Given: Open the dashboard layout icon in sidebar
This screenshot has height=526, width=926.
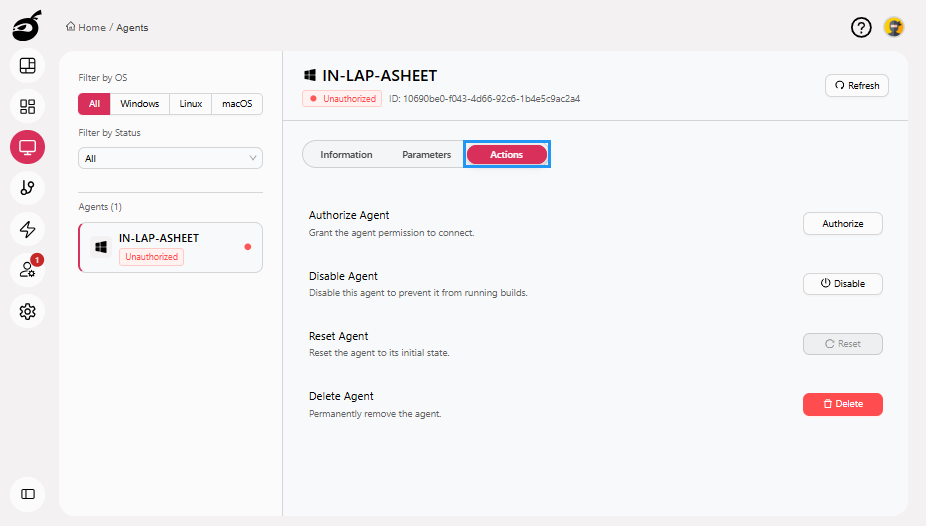Looking at the screenshot, I should tap(28, 66).
